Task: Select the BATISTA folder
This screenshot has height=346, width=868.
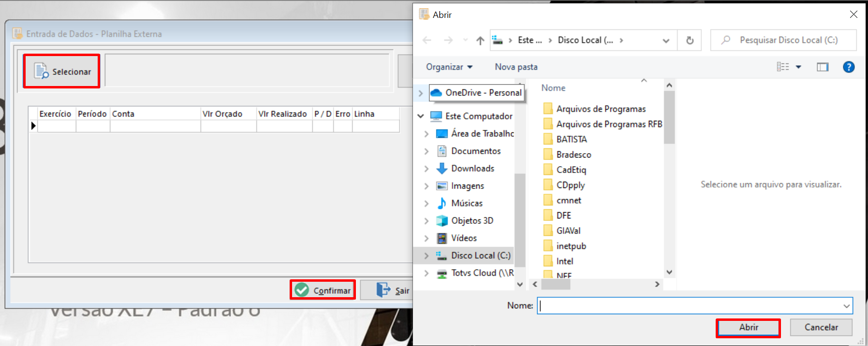Action: click(565, 139)
